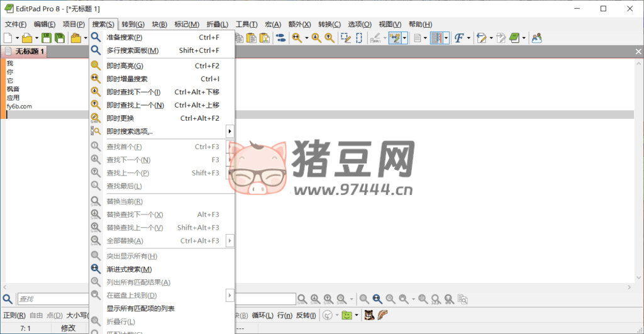Toggle the line numbers column button

pos(436,38)
